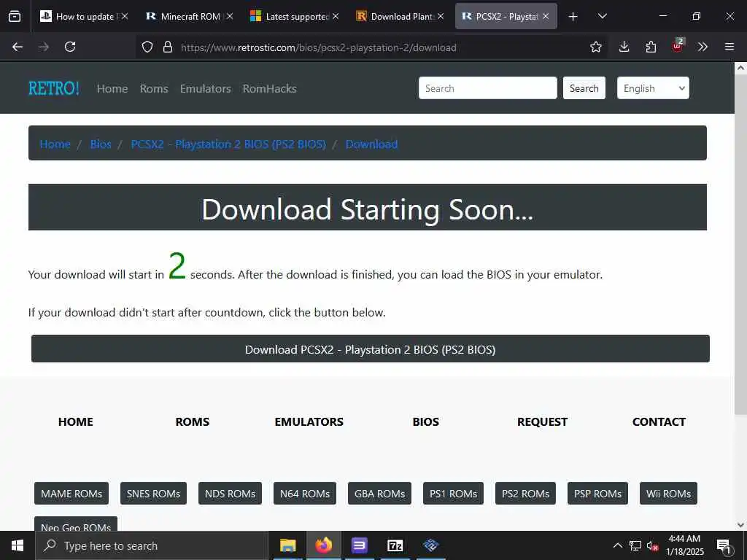The width and height of the screenshot is (747, 560).
Task: Open Firefox View tab overview icon
Action: tap(15, 16)
